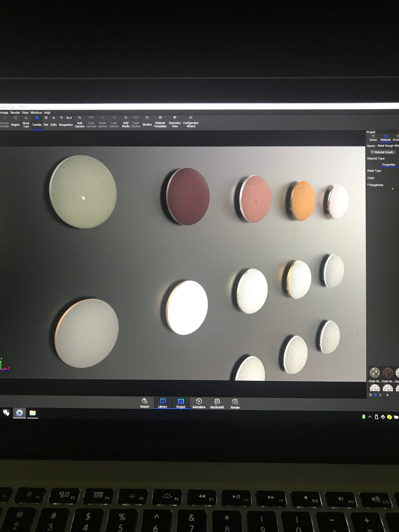Viewport: 399px width, 532px height.
Task: Click the KeyShot taskbar icon
Action: pos(19,413)
